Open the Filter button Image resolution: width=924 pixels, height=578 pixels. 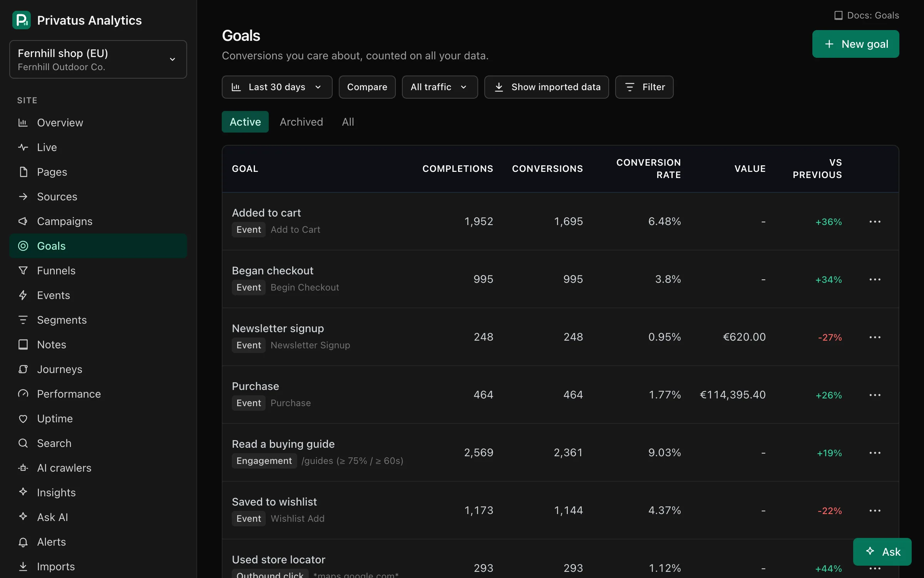[x=644, y=87]
